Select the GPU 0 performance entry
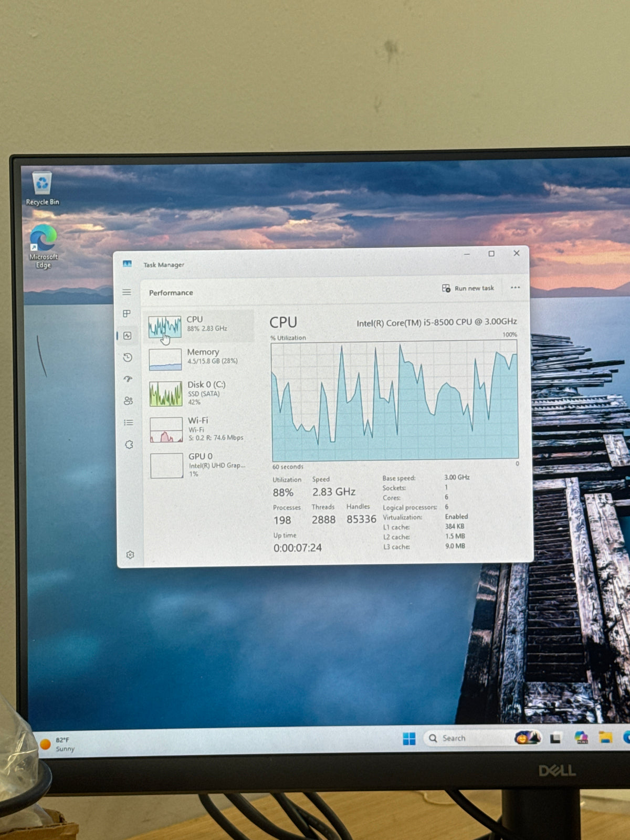This screenshot has width=630, height=840. click(x=201, y=465)
